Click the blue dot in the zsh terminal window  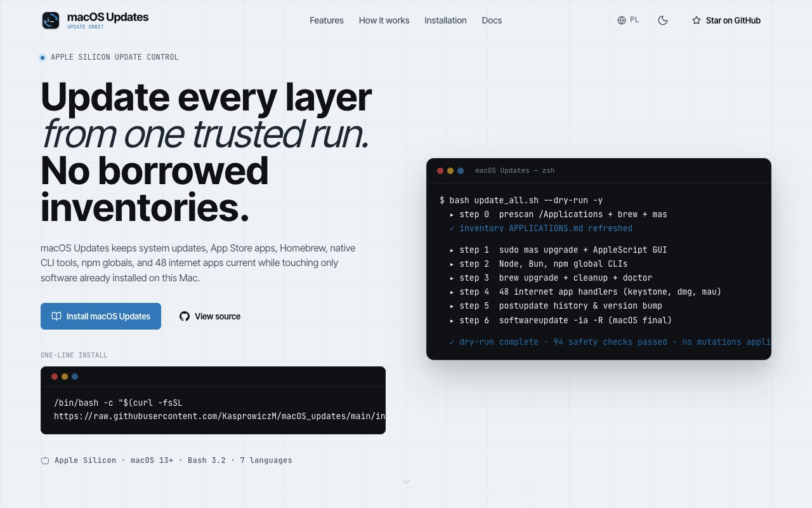461,171
